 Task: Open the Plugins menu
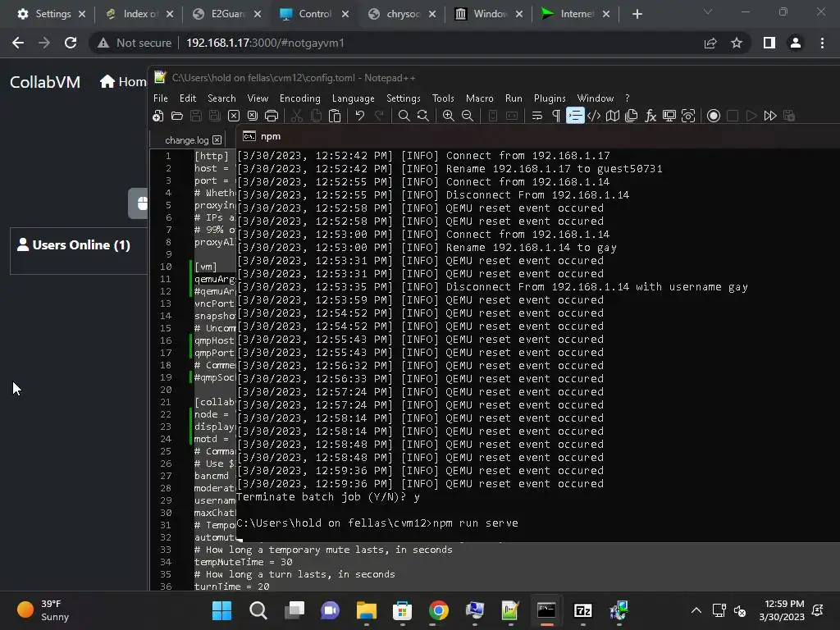tap(550, 98)
